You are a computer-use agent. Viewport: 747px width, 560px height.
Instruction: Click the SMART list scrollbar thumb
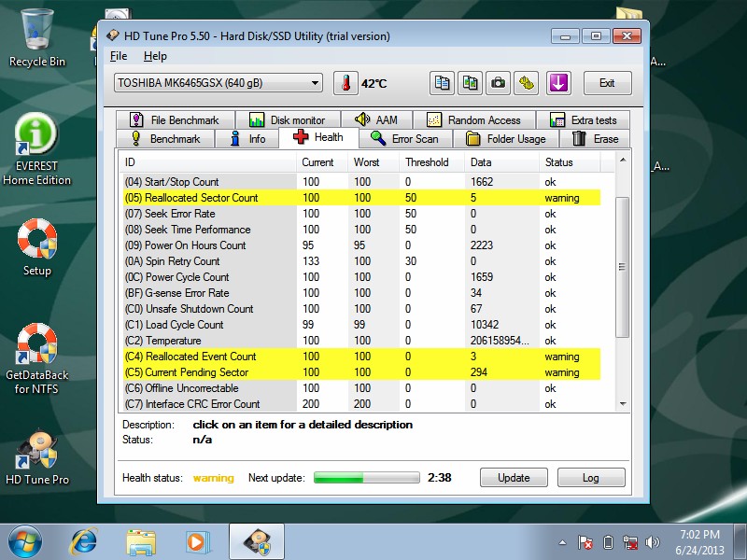[622, 267]
